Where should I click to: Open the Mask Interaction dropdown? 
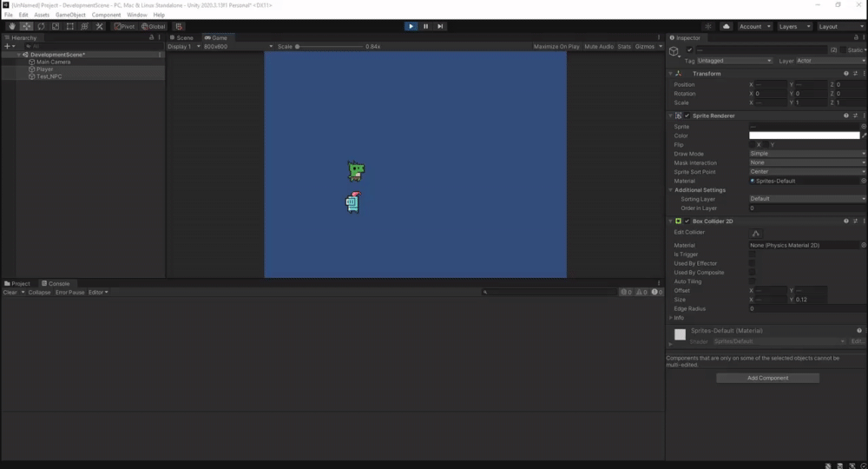pos(807,162)
